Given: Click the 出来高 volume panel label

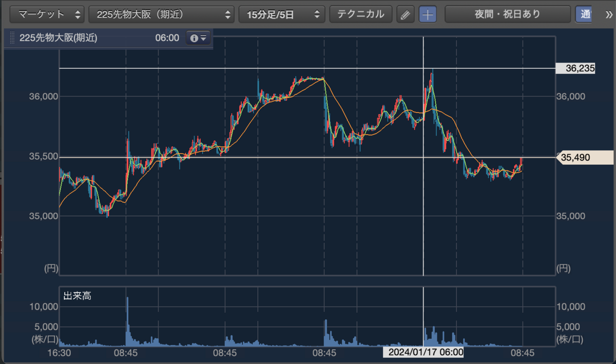Looking at the screenshot, I should tap(78, 296).
